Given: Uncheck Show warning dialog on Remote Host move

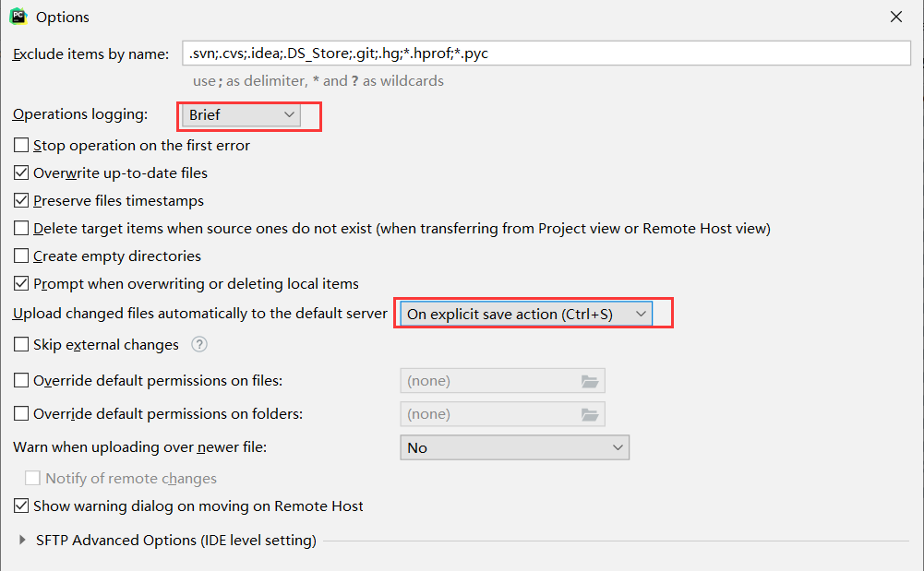Looking at the screenshot, I should click(x=22, y=506).
